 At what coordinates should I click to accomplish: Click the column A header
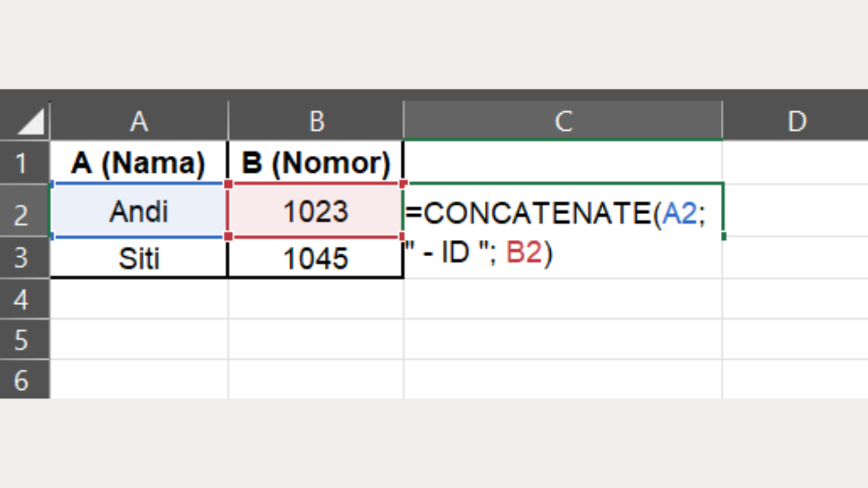pyautogui.click(x=138, y=121)
